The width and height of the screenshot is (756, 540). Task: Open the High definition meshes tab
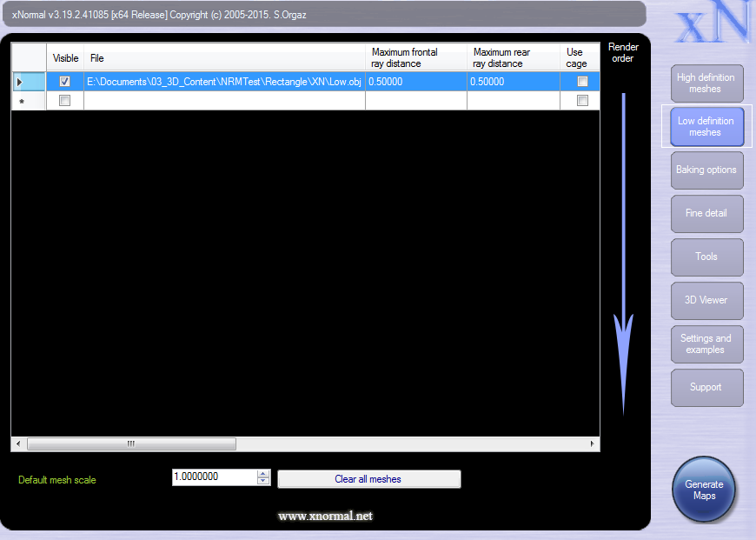pyautogui.click(x=706, y=83)
